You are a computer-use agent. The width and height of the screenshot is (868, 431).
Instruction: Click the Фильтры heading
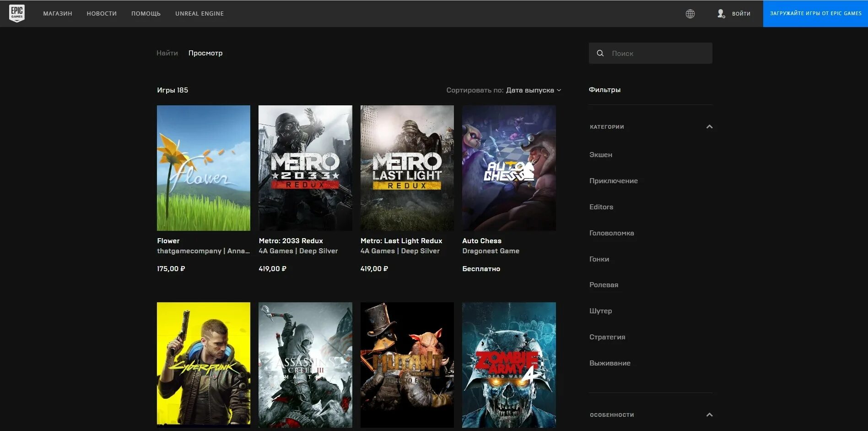tap(604, 90)
